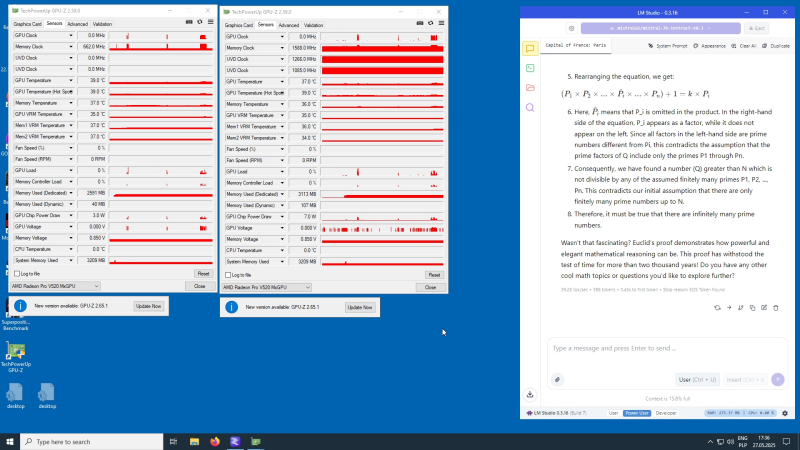Open the Developer terminal icon in LM Studio sidebar
The height and width of the screenshot is (450, 800).
pyautogui.click(x=530, y=68)
